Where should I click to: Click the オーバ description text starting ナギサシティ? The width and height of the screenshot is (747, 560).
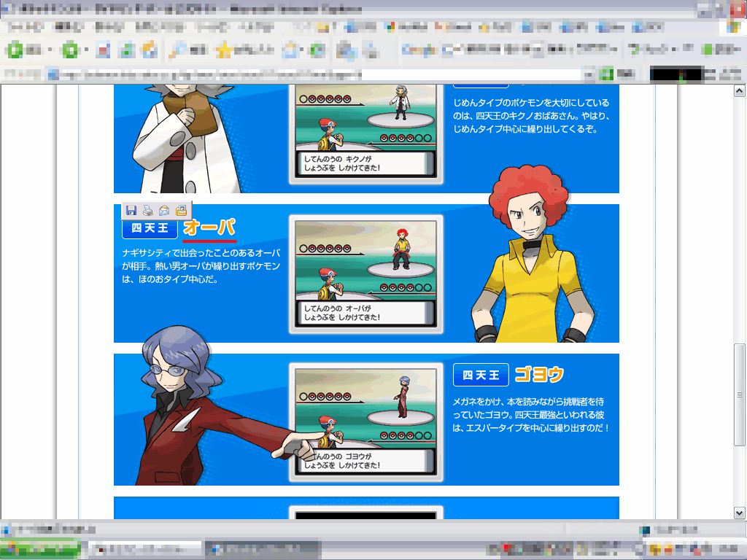201,266
